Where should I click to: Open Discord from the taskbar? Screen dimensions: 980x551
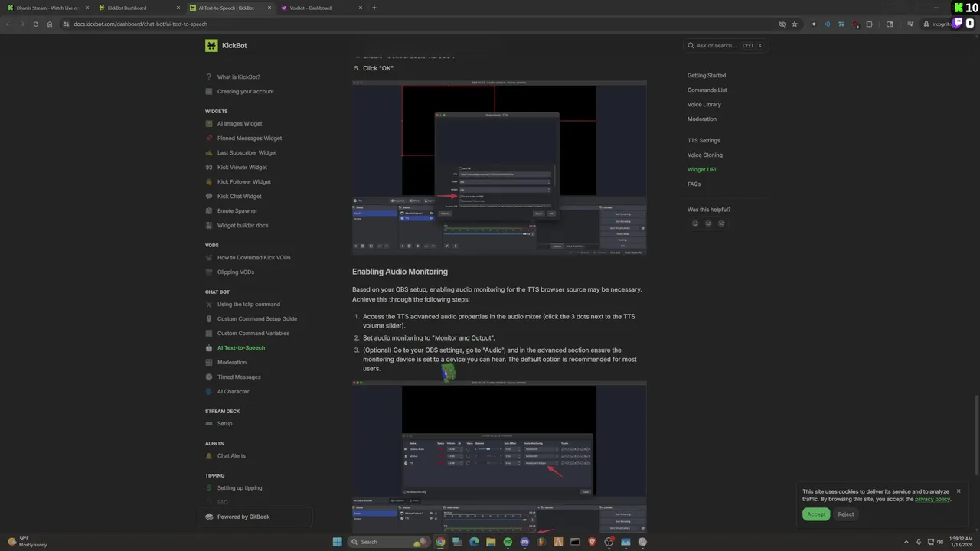point(524,542)
